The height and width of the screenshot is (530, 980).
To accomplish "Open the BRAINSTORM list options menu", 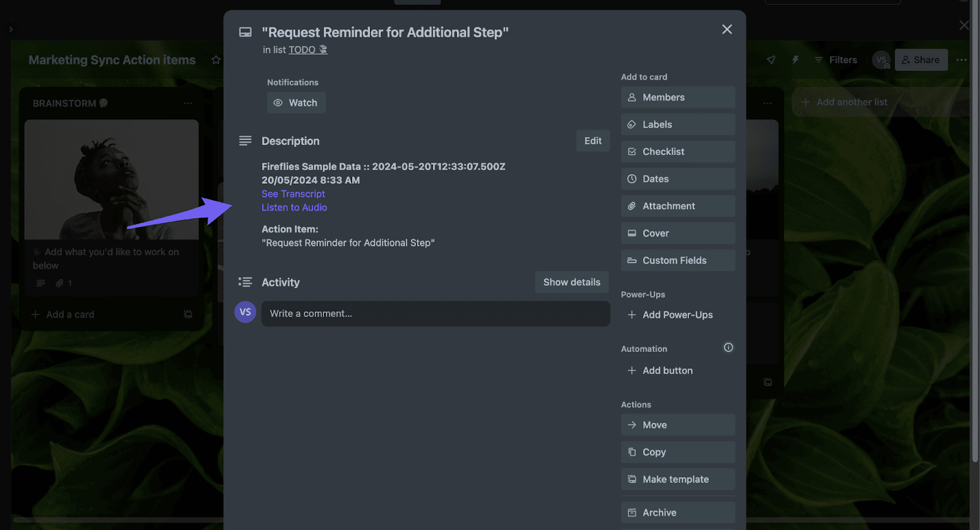I will [x=187, y=103].
